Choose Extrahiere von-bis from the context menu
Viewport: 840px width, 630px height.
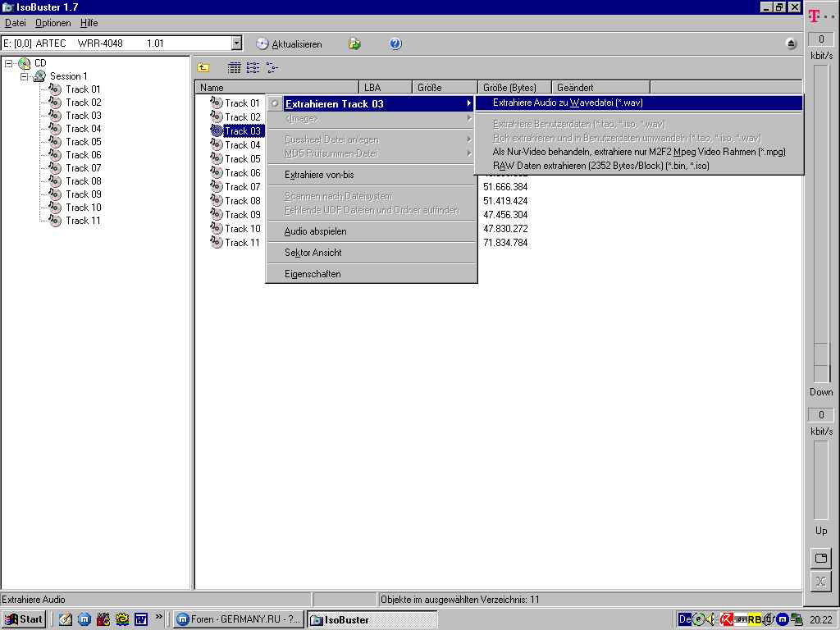[x=372, y=175]
